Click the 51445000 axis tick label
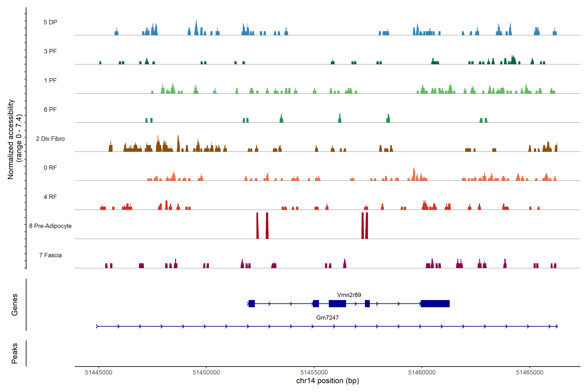The image size is (588, 392). point(98,372)
